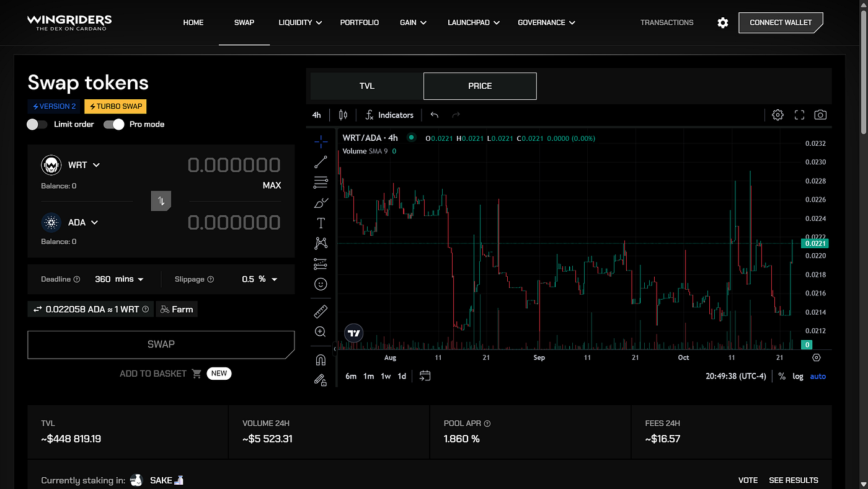The height and width of the screenshot is (489, 868).
Task: Click Add to Basket
Action: [x=161, y=374]
